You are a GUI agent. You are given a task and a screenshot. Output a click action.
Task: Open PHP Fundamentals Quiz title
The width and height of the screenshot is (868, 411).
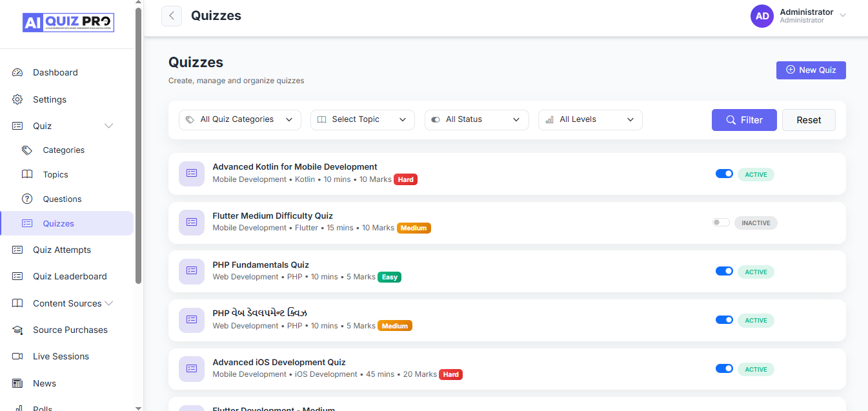coord(261,265)
